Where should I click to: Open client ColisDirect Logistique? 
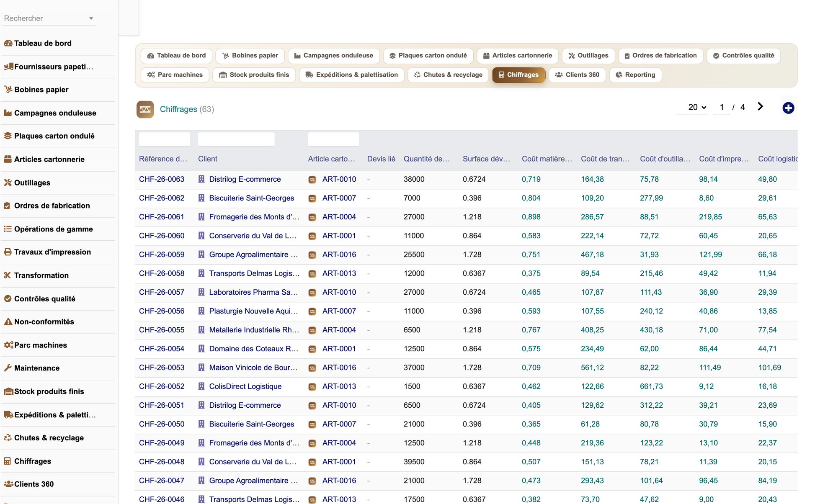tap(245, 387)
